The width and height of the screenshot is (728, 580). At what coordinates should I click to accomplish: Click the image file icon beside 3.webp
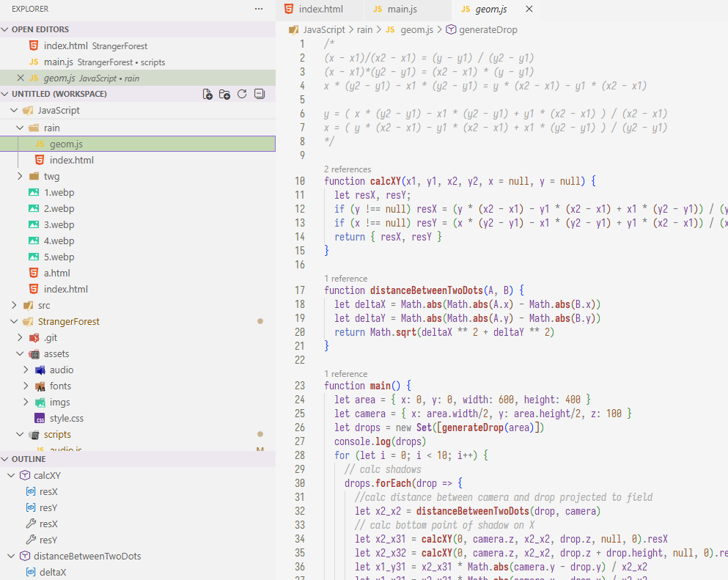pyautogui.click(x=34, y=225)
